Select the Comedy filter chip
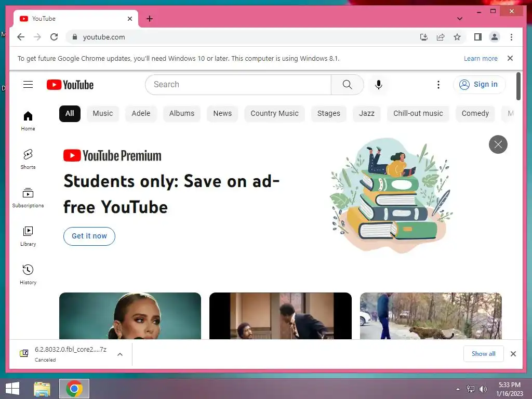This screenshot has width=532, height=399. [475, 113]
